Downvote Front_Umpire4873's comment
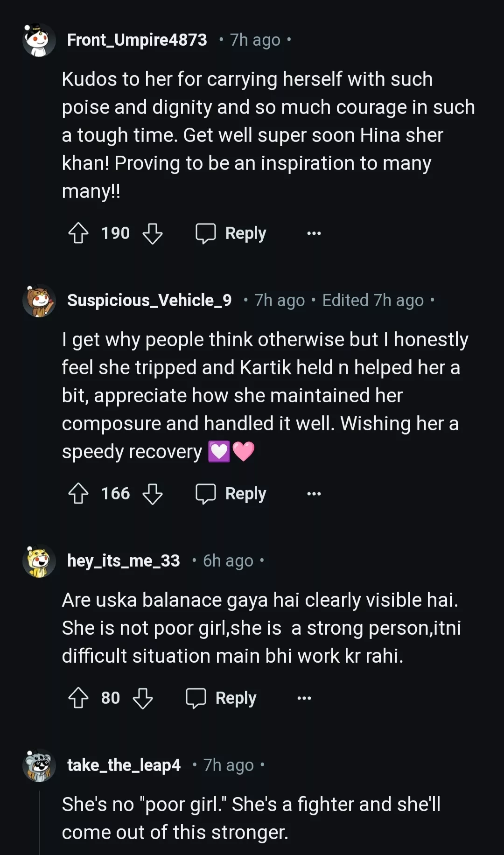Image resolution: width=504 pixels, height=855 pixels. (x=153, y=233)
